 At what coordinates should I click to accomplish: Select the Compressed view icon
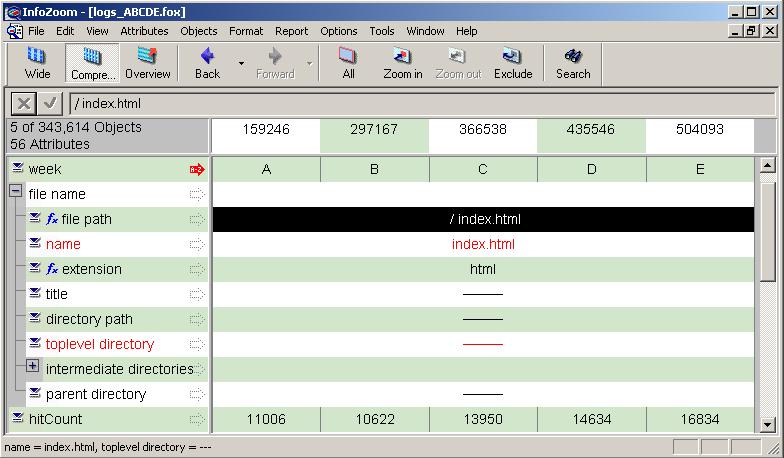pos(92,62)
